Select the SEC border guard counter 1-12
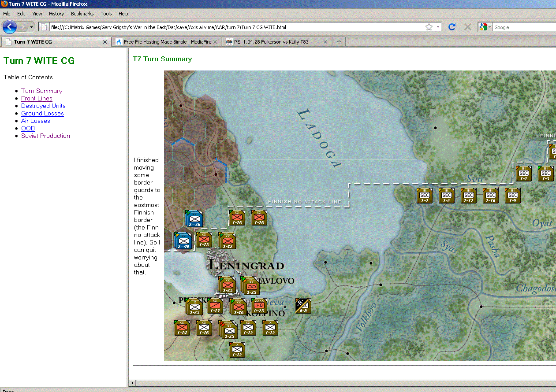The height and width of the screenshot is (392, 556). [x=469, y=196]
